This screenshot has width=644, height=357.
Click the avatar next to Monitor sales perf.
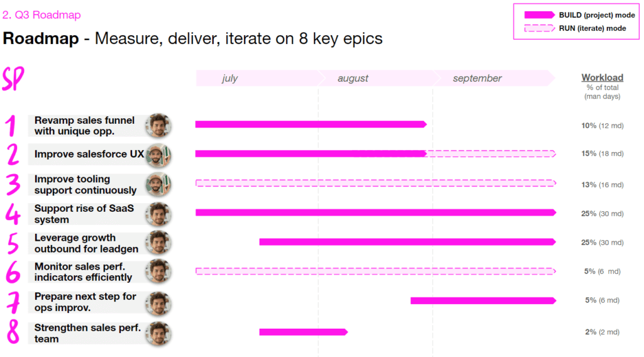pyautogui.click(x=158, y=272)
